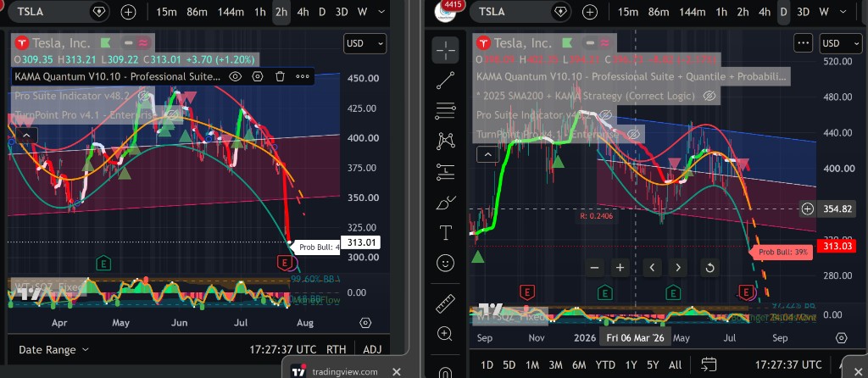This screenshot has width=868, height=378.
Task: Remove KAMA Quantum indicator with trash icon
Action: 280,77
